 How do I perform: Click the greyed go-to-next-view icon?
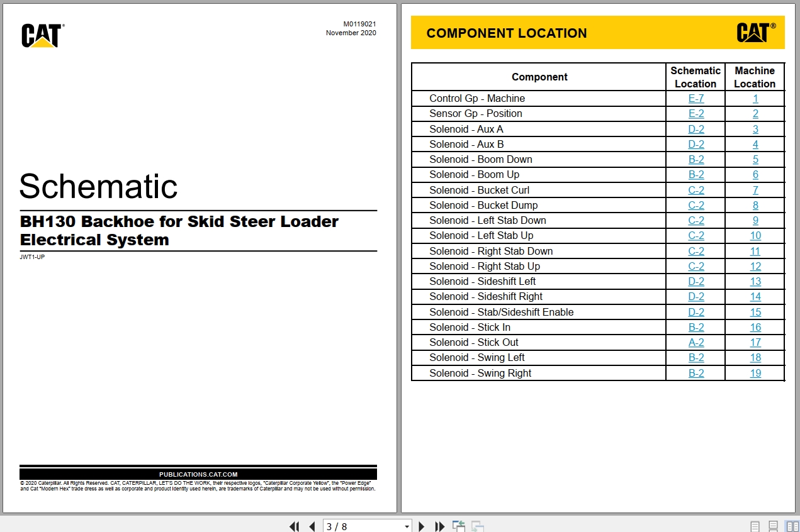click(x=478, y=526)
